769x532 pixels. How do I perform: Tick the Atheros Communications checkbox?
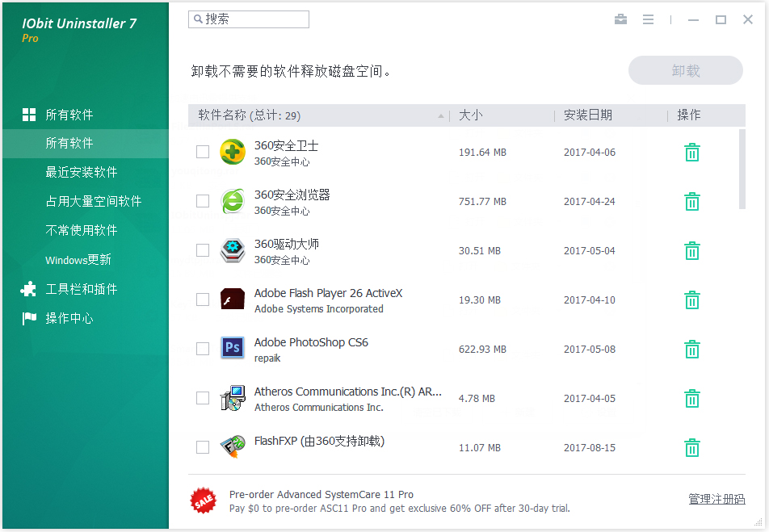click(203, 398)
